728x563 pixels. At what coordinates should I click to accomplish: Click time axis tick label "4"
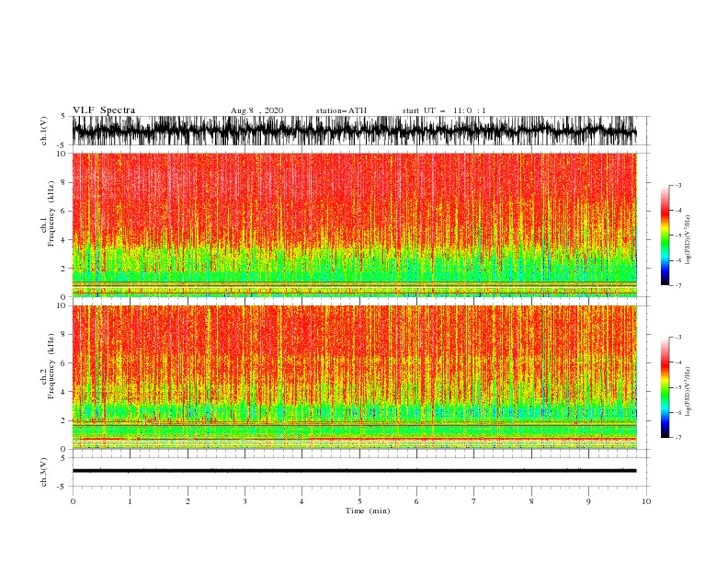coord(301,501)
